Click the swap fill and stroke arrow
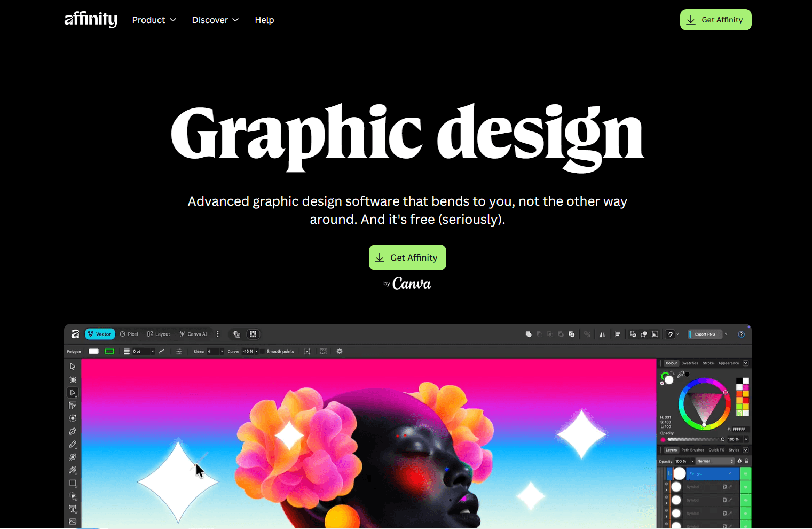Image resolution: width=812 pixels, height=529 pixels. 672,374
